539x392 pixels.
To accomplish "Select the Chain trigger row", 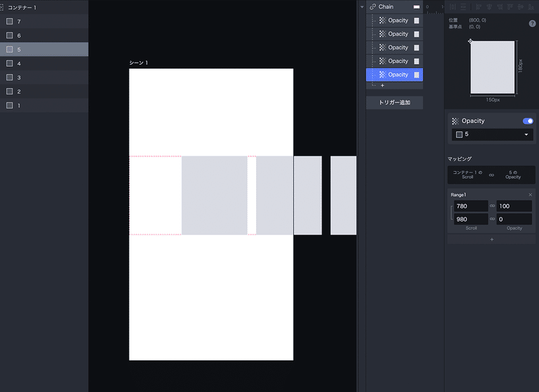I will (x=394, y=7).
